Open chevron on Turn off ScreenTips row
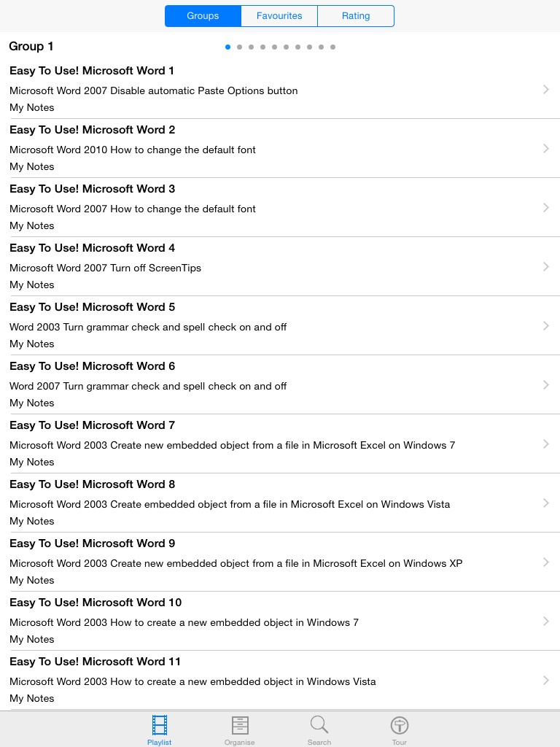This screenshot has width=560, height=747. 546,267
